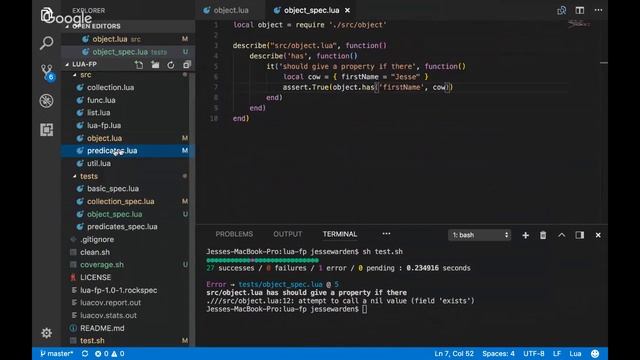Open README.md file
The width and height of the screenshot is (640, 360).
click(102, 328)
